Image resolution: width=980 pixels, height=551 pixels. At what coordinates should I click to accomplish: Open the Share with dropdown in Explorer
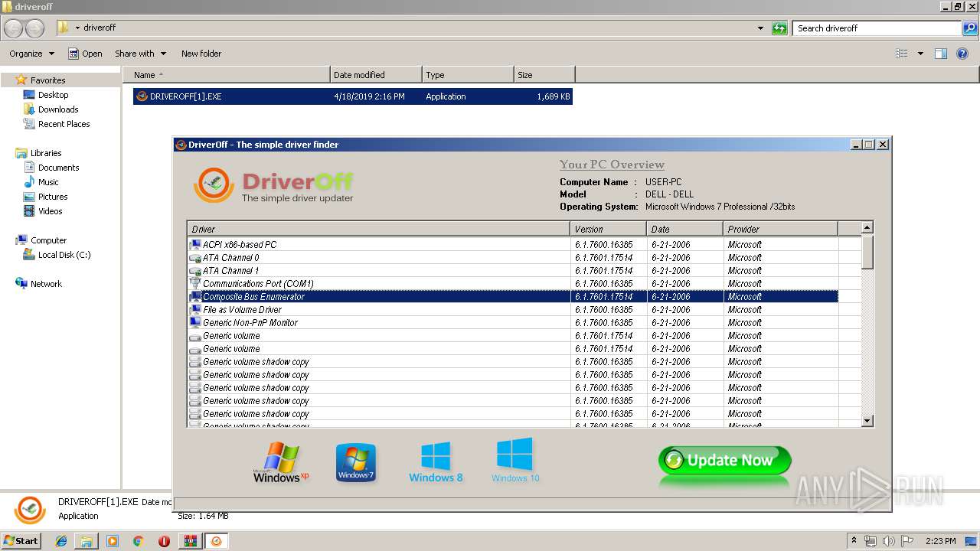(140, 54)
